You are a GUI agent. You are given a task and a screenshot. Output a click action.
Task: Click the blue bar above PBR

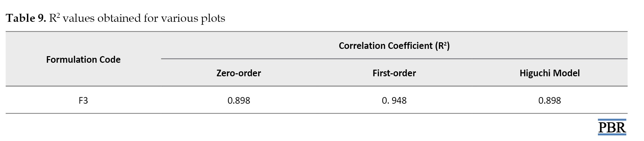[x=612, y=120]
